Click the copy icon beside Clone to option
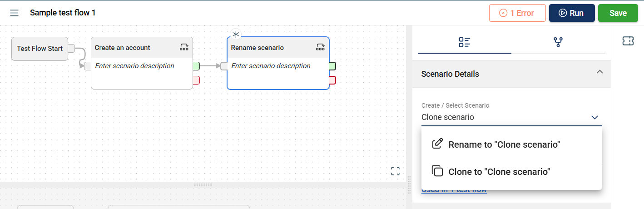This screenshot has height=209, width=644. pos(437,171)
